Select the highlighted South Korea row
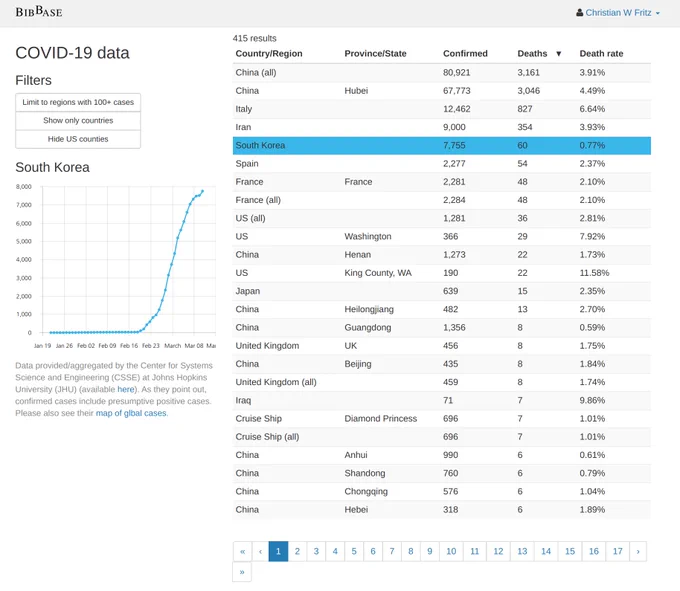 pyautogui.click(x=441, y=145)
